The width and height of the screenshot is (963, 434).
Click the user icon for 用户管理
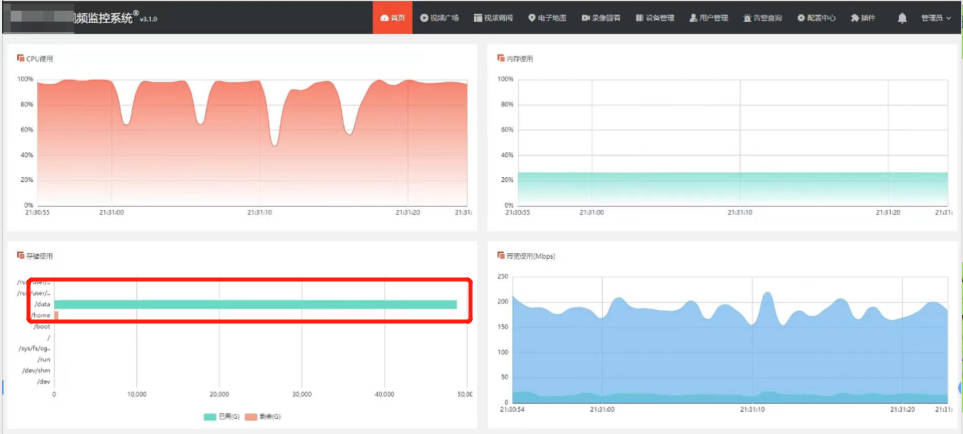[x=693, y=18]
